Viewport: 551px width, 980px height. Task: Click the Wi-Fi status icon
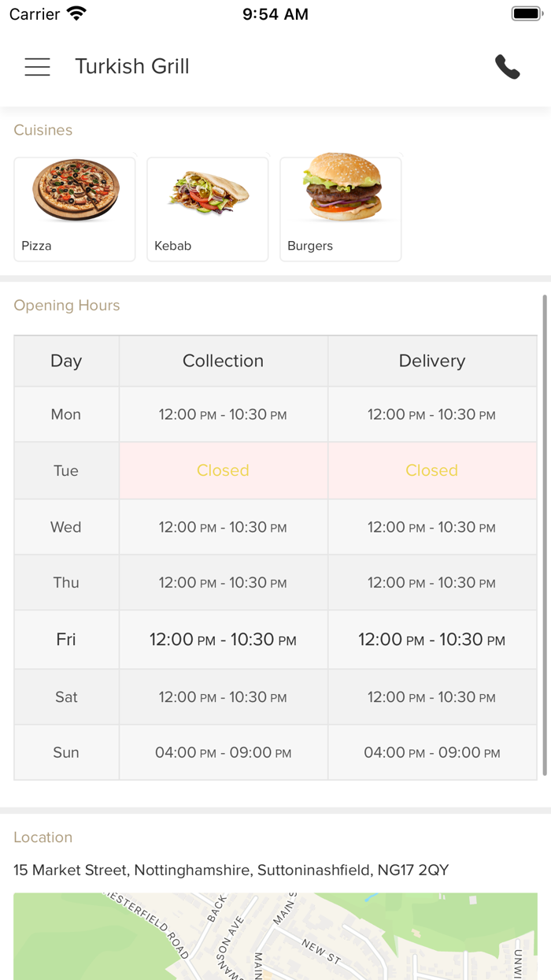point(77,14)
